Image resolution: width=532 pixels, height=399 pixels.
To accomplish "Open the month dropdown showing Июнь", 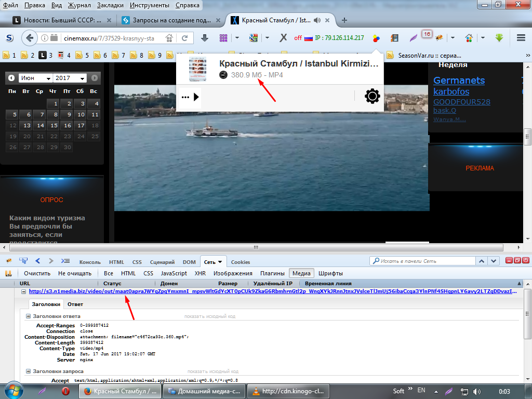I will point(35,78).
